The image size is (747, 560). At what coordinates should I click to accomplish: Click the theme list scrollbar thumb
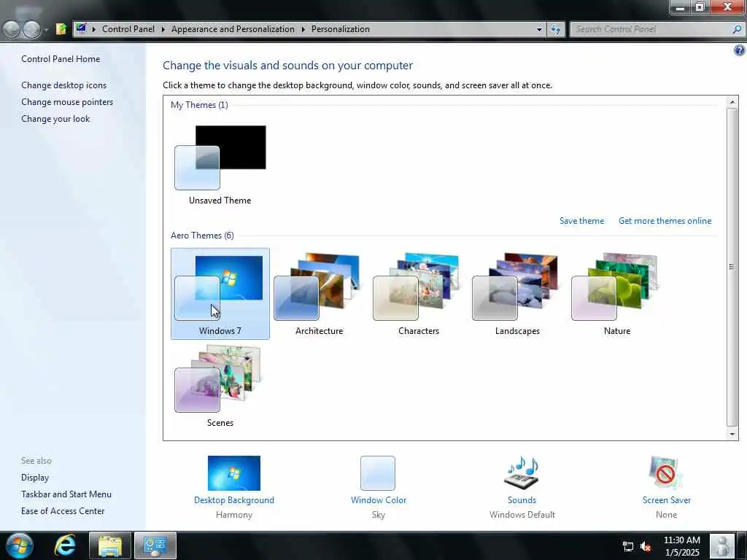732,267
